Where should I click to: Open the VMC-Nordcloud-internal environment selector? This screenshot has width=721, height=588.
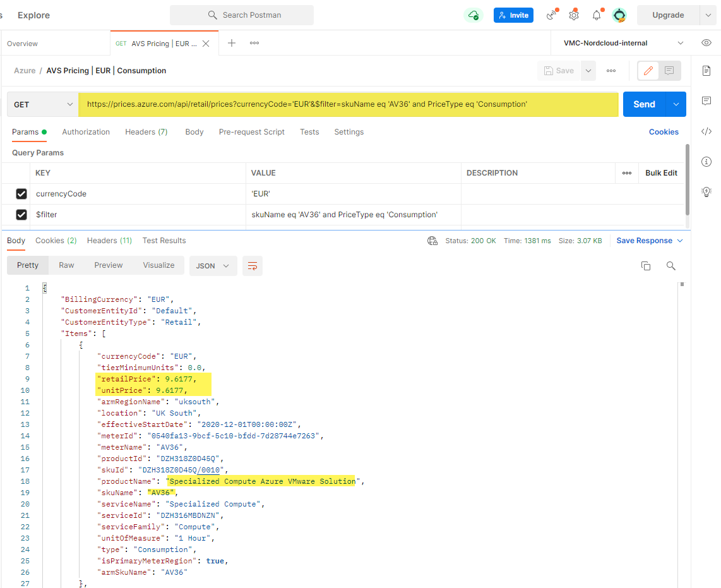[623, 43]
